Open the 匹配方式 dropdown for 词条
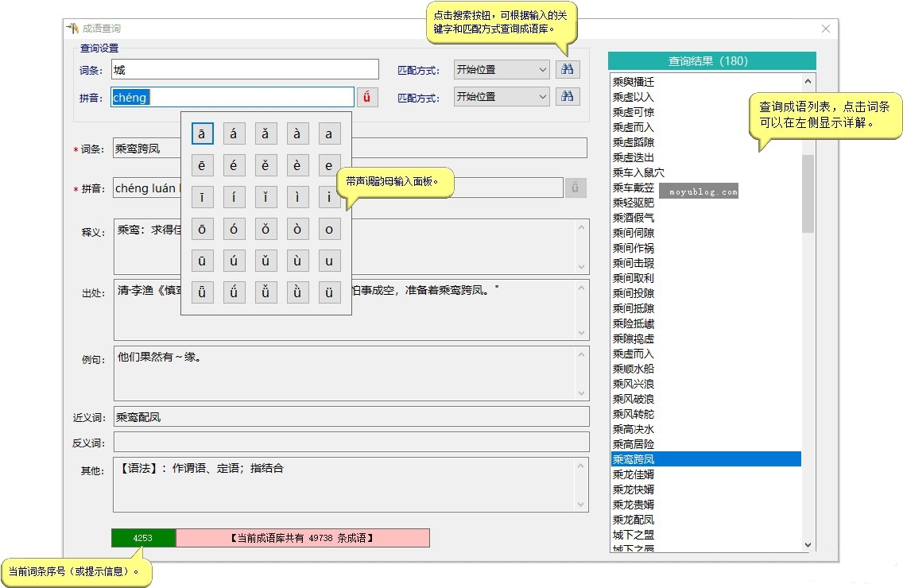The image size is (903, 588). [x=501, y=70]
